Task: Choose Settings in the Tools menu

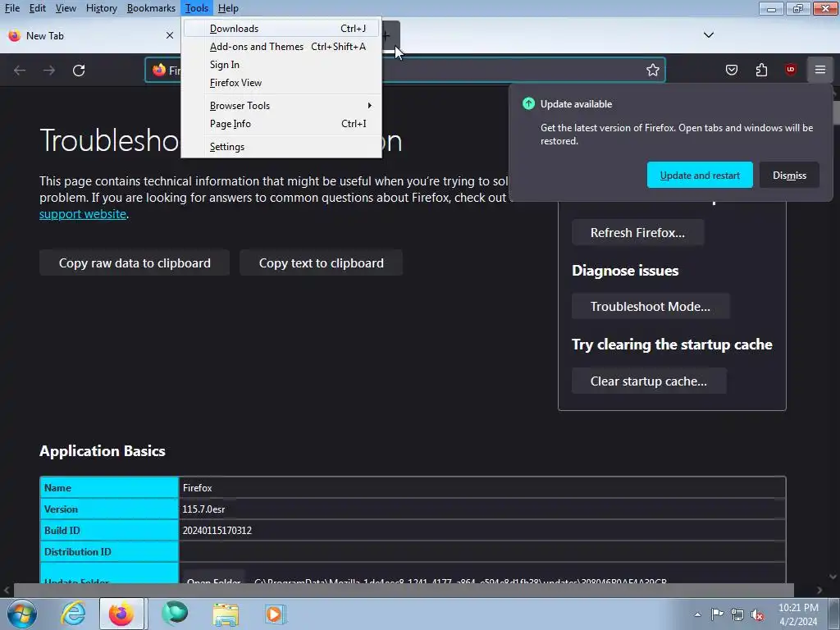Action: pos(281,147)
